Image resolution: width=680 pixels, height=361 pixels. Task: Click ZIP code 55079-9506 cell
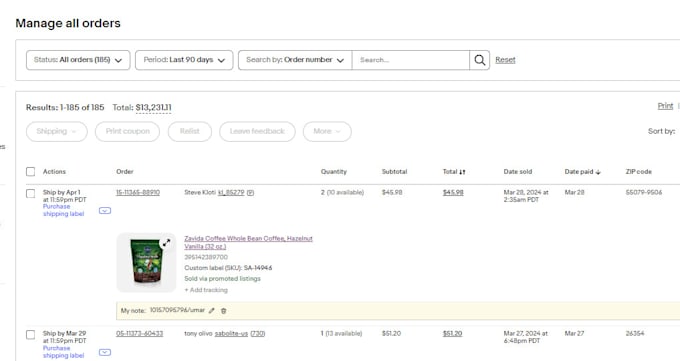pos(644,192)
